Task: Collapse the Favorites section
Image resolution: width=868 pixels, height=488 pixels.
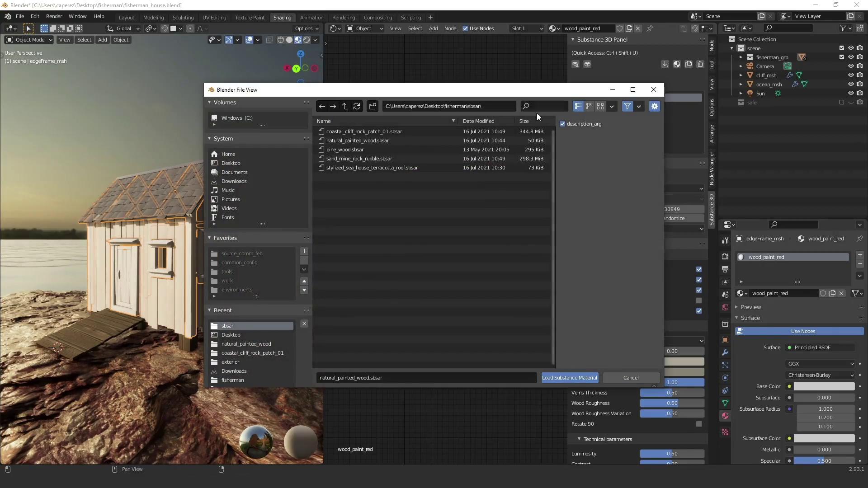Action: [x=210, y=238]
